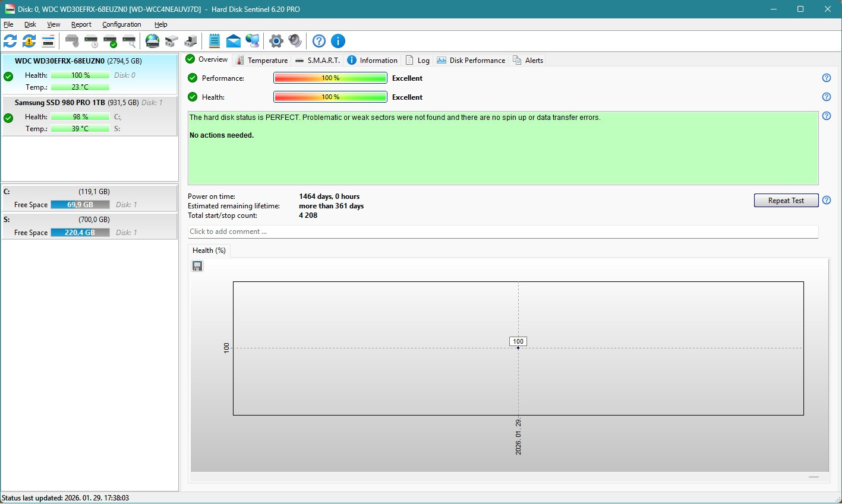Click the help icon beside Health row
This screenshot has width=842, height=504.
tap(826, 97)
